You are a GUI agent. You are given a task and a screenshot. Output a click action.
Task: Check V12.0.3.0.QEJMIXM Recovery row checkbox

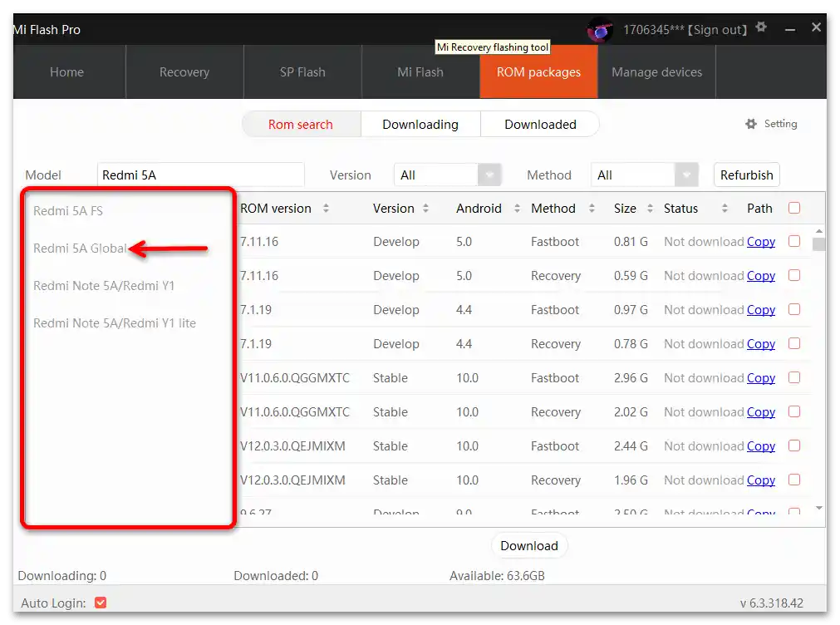[794, 480]
